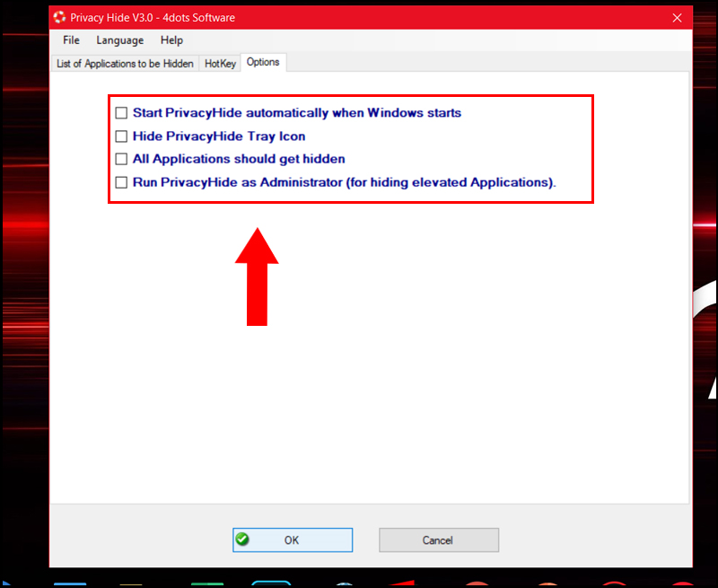Select the Options tab
Image resolution: width=718 pixels, height=588 pixels.
263,62
